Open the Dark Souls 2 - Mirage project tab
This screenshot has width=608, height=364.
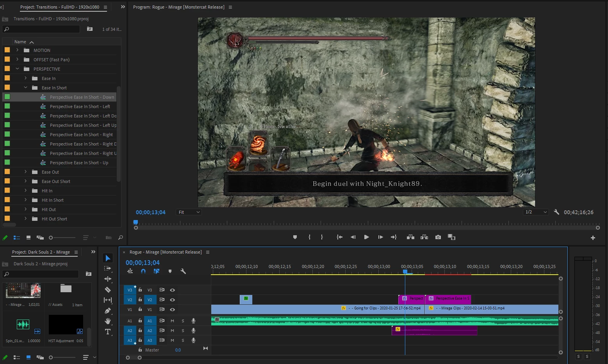(41, 252)
